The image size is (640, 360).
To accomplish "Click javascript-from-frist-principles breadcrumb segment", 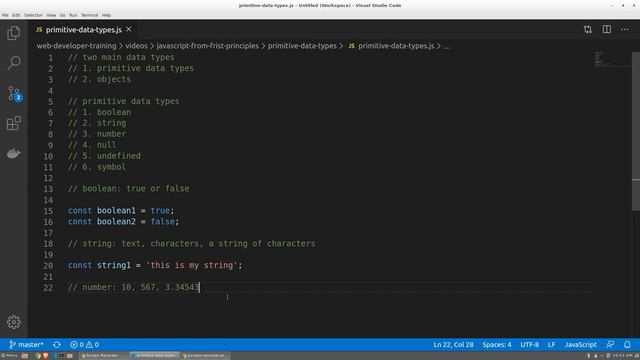I will click(x=208, y=46).
